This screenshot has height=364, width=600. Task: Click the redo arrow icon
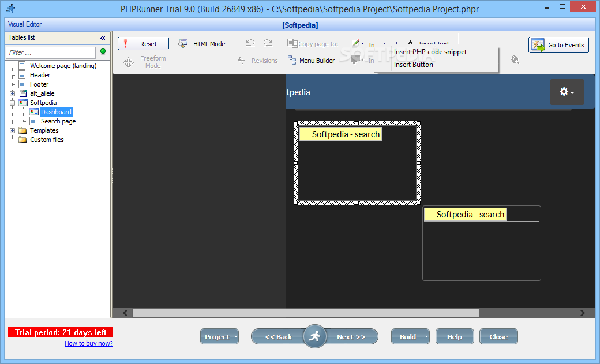click(268, 43)
